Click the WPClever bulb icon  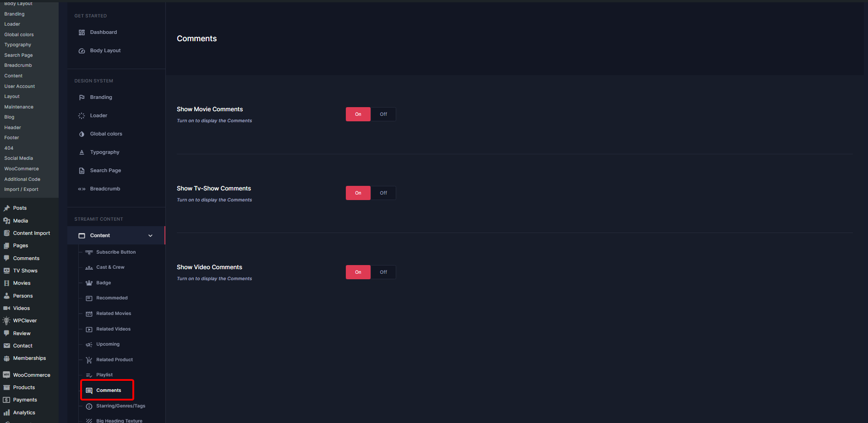6,321
